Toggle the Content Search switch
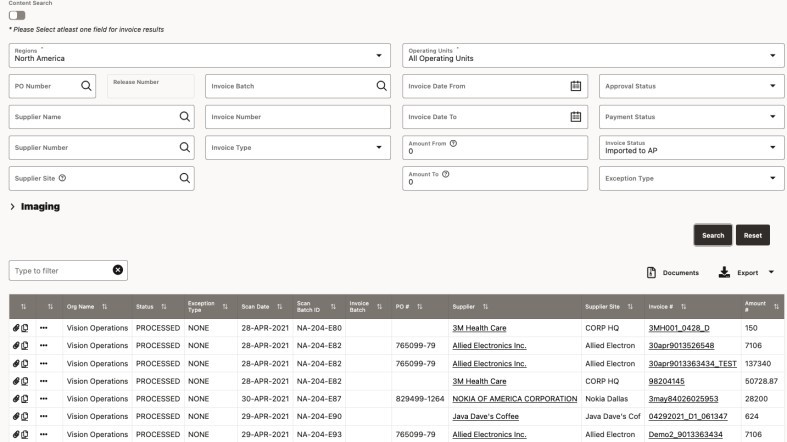This screenshot has width=787, height=442. pos(17,15)
